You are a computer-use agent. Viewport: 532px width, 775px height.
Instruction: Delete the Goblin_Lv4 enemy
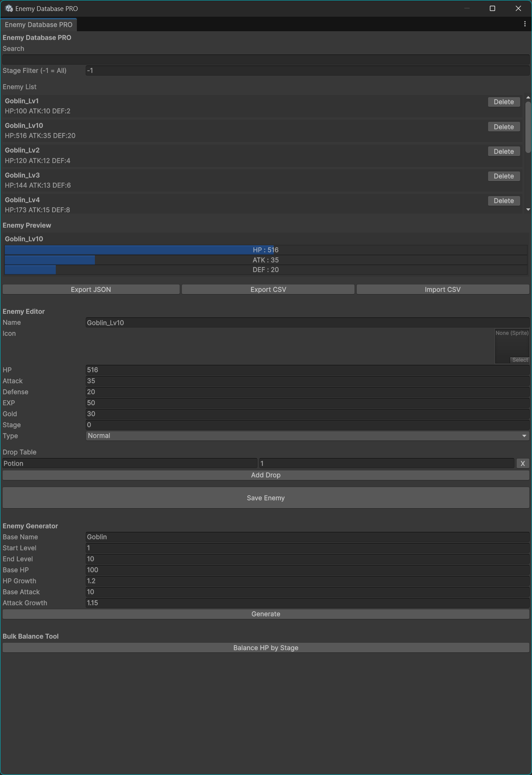click(x=504, y=200)
